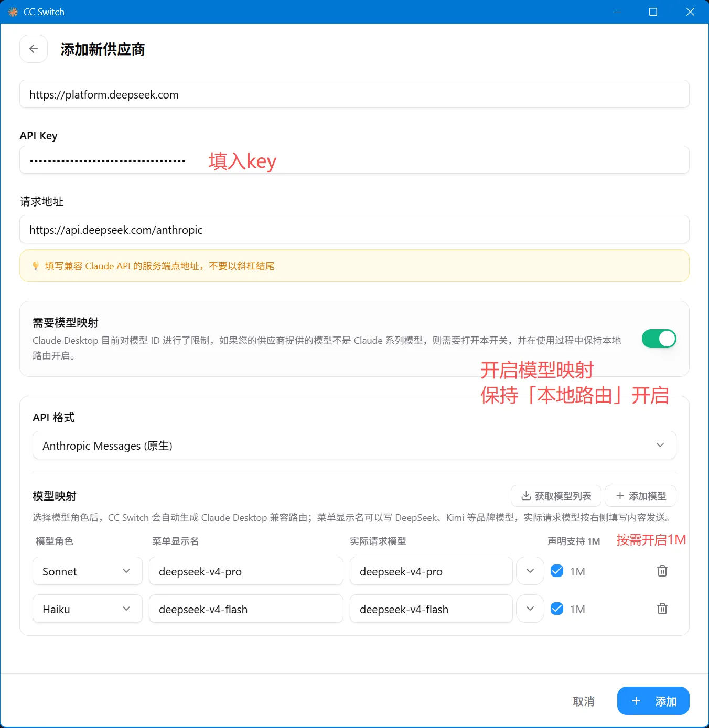Uncheck 1M support for deepseek-v4-flash
Image resolution: width=709 pixels, height=728 pixels.
click(x=557, y=609)
